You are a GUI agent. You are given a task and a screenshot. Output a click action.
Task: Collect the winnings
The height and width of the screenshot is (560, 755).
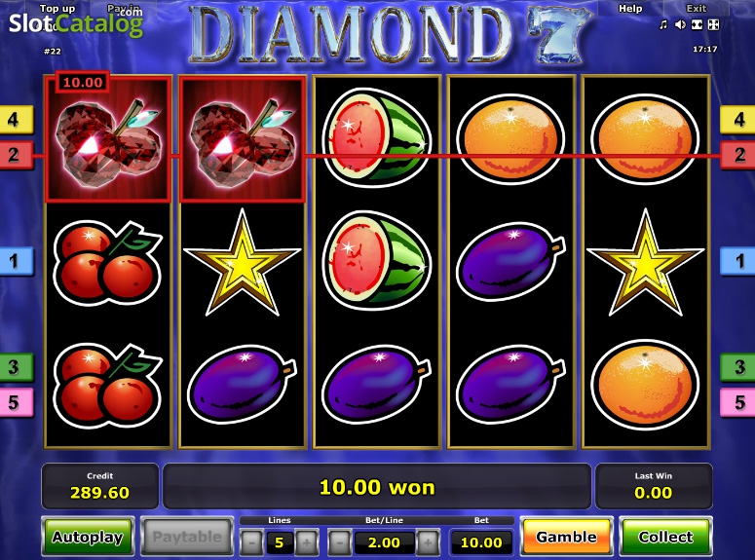point(665,537)
